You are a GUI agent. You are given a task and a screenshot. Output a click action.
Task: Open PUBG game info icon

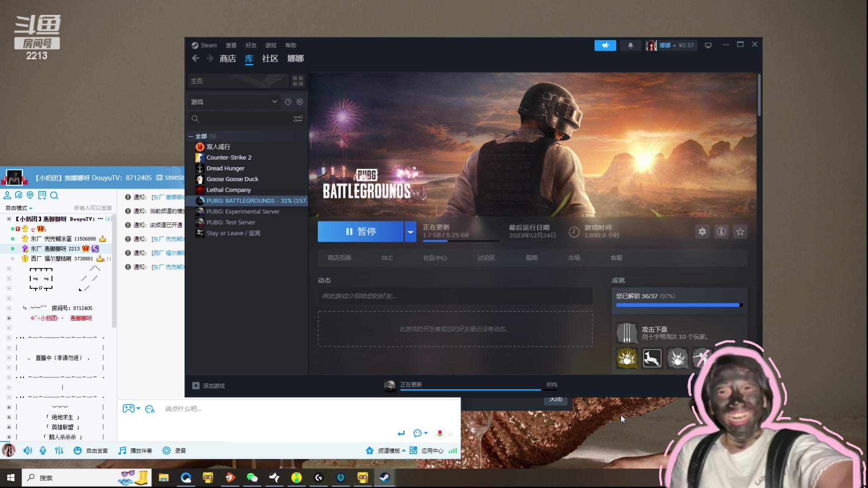721,231
